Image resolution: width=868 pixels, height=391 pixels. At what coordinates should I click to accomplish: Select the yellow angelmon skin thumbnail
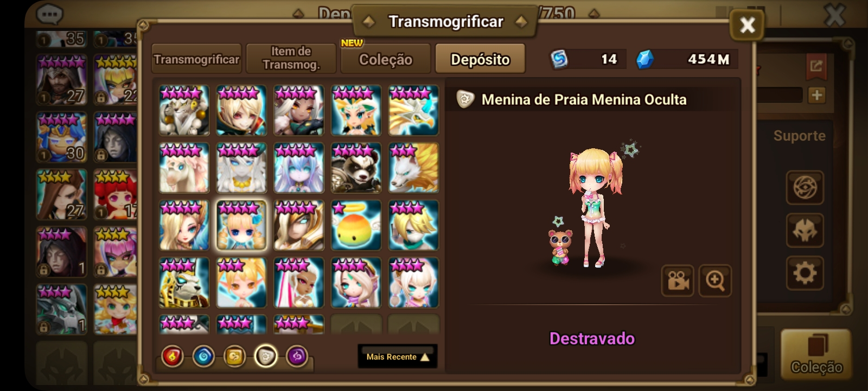click(x=356, y=225)
